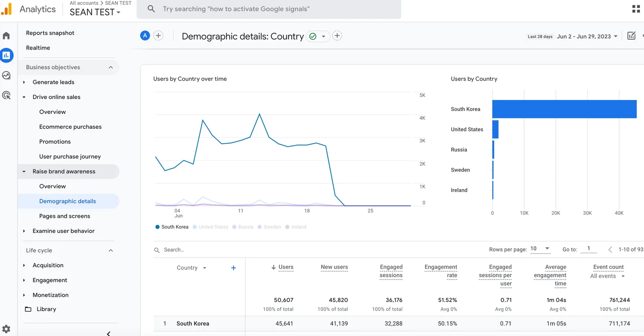Image resolution: width=644 pixels, height=336 pixels.
Task: Collapse Raise brand awareness
Action: pyautogui.click(x=24, y=172)
